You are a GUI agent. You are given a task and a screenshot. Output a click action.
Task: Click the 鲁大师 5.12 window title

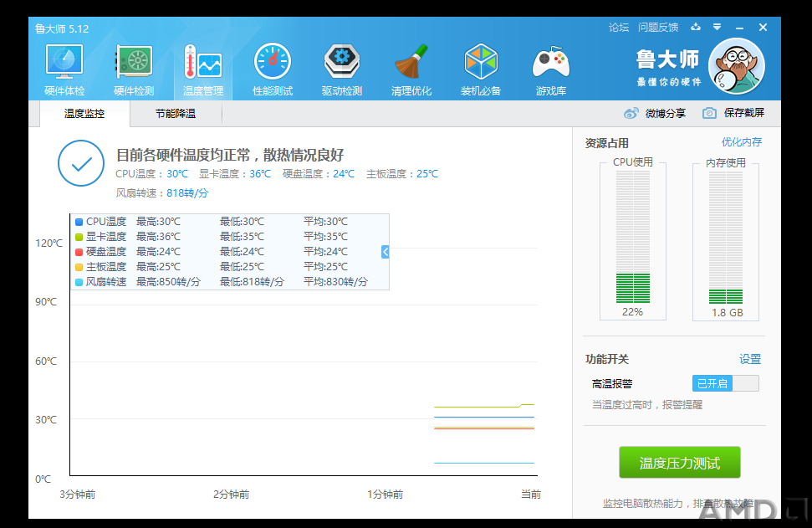(62, 28)
